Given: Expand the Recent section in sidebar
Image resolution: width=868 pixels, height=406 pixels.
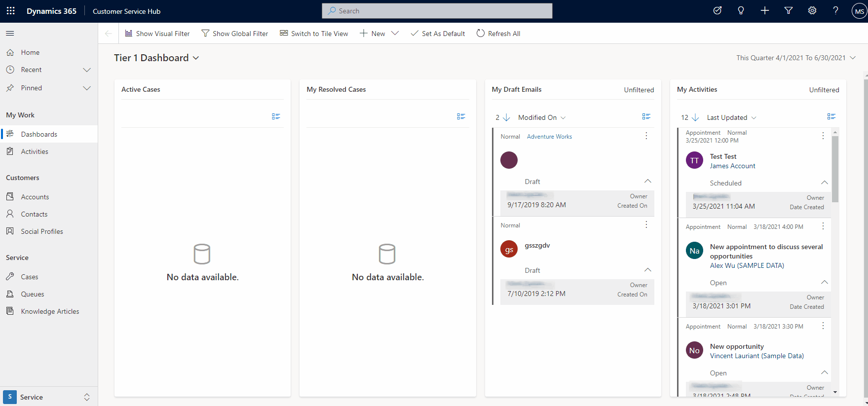Looking at the screenshot, I should point(87,70).
